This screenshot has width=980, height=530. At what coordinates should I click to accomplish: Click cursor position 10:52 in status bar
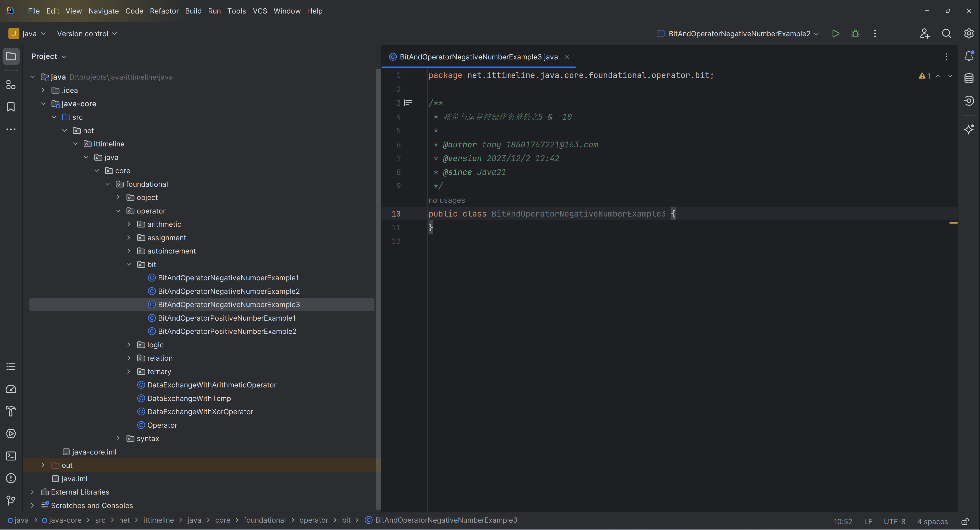tap(843, 521)
